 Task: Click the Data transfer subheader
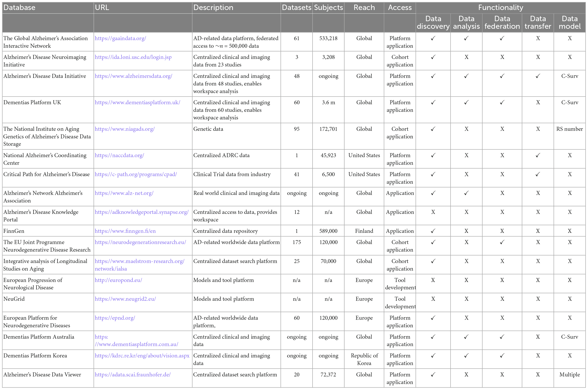point(538,22)
